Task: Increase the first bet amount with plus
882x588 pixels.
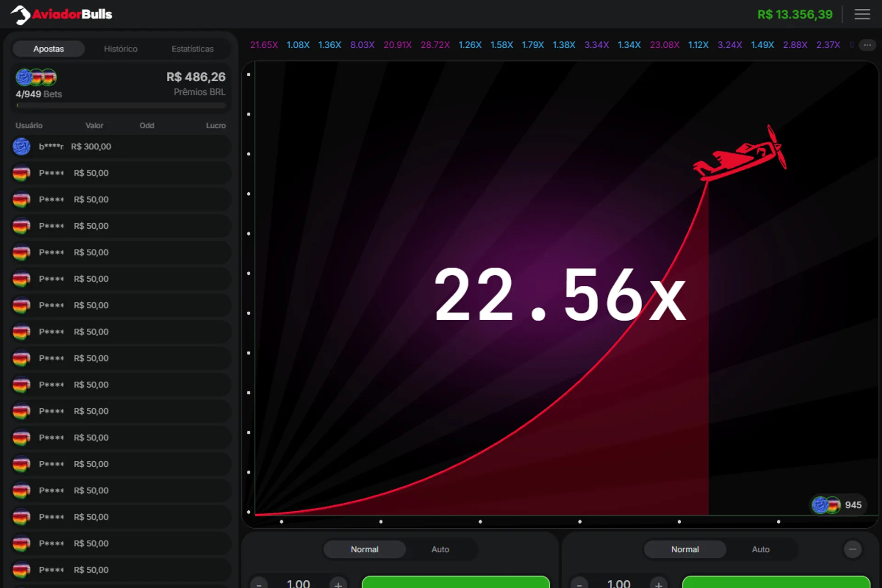Action: [x=338, y=584]
